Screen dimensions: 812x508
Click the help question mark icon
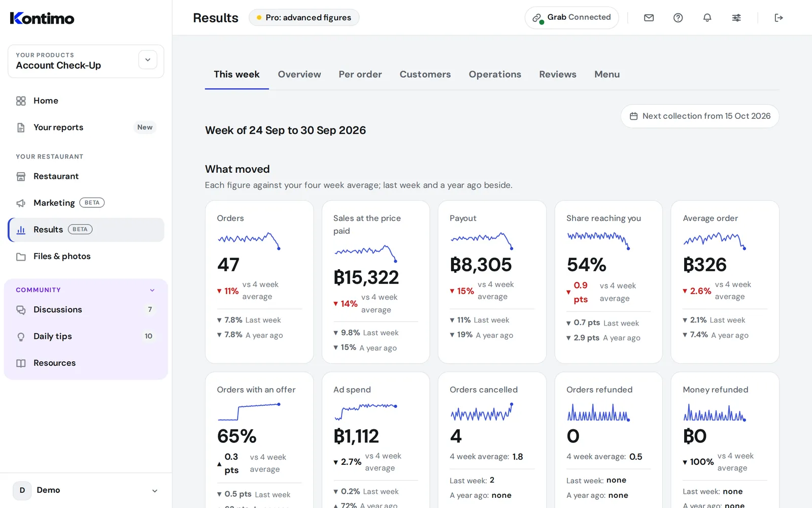pos(678,18)
